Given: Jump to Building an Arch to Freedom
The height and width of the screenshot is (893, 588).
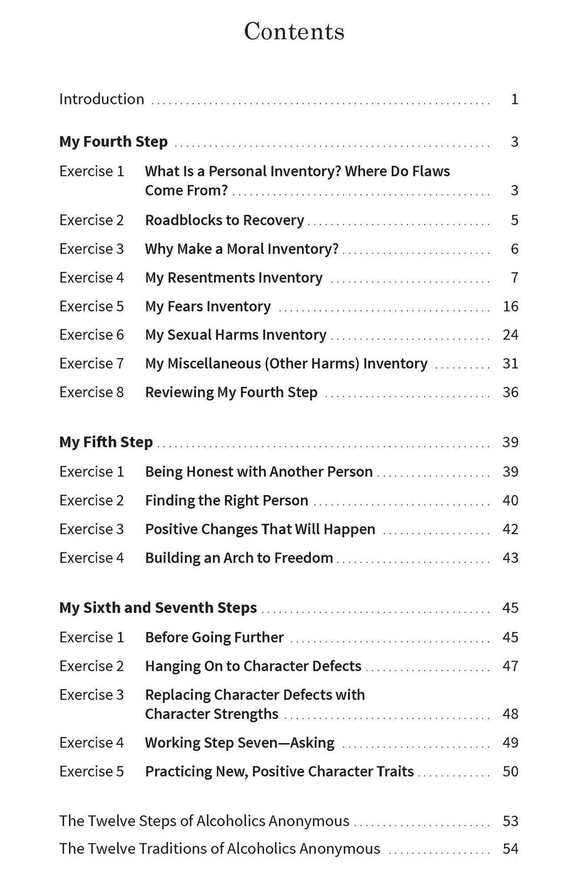Looking at the screenshot, I should (x=239, y=558).
